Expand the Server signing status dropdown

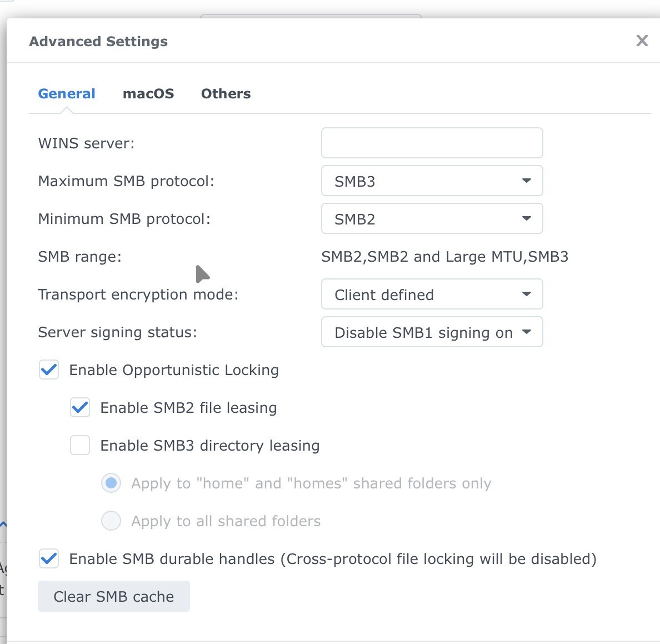click(x=431, y=332)
